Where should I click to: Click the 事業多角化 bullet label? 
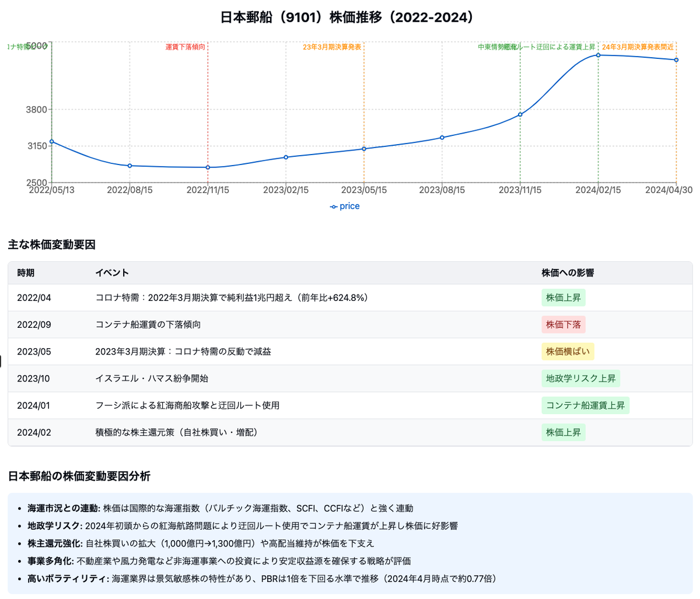[50, 561]
